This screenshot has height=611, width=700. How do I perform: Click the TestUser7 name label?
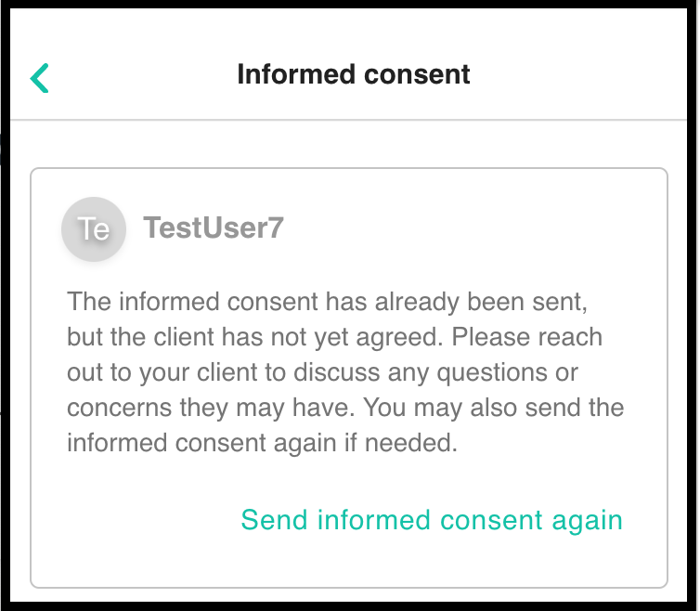(214, 227)
